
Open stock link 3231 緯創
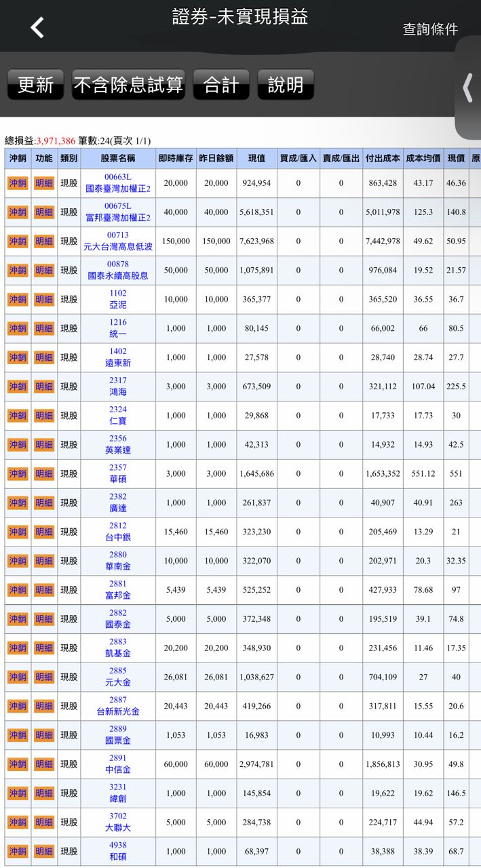117,793
